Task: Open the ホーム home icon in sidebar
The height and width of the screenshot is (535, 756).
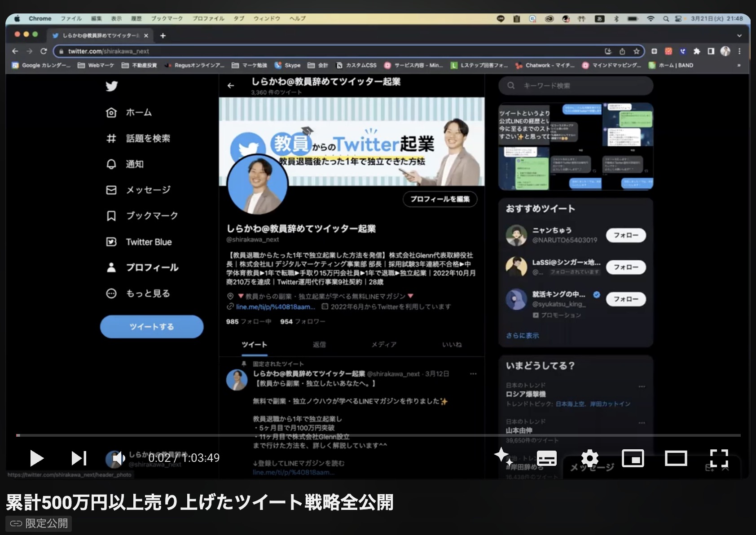Action: click(x=111, y=113)
